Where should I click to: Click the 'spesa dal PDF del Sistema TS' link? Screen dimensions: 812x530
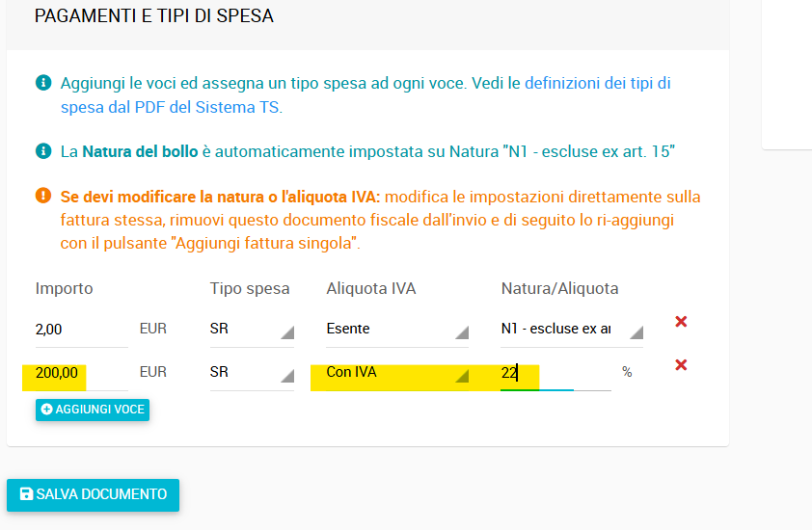[x=172, y=107]
